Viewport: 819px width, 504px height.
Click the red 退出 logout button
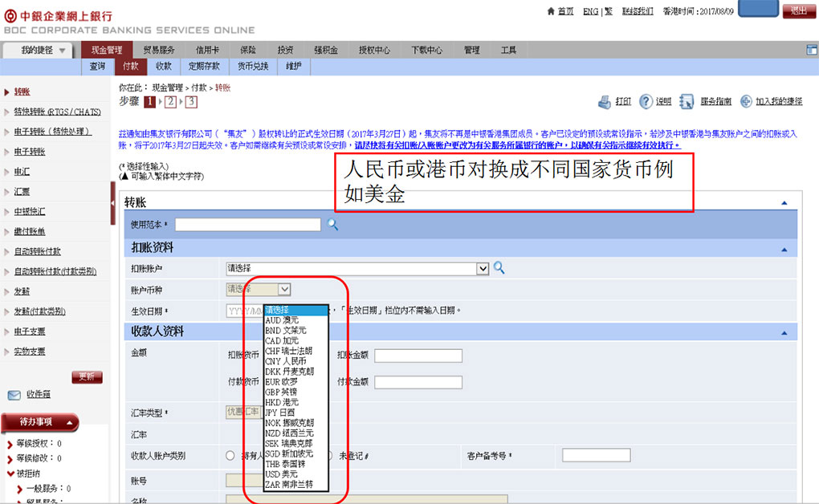tap(798, 10)
